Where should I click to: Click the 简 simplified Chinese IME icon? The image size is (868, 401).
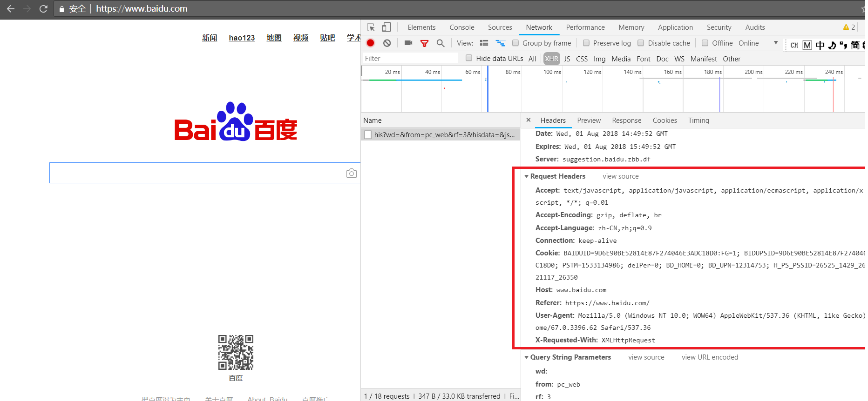[x=855, y=45]
